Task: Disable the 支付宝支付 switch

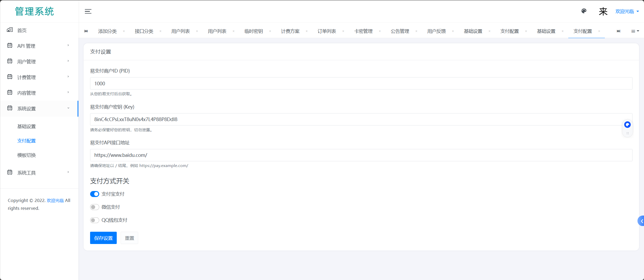Action: 95,194
